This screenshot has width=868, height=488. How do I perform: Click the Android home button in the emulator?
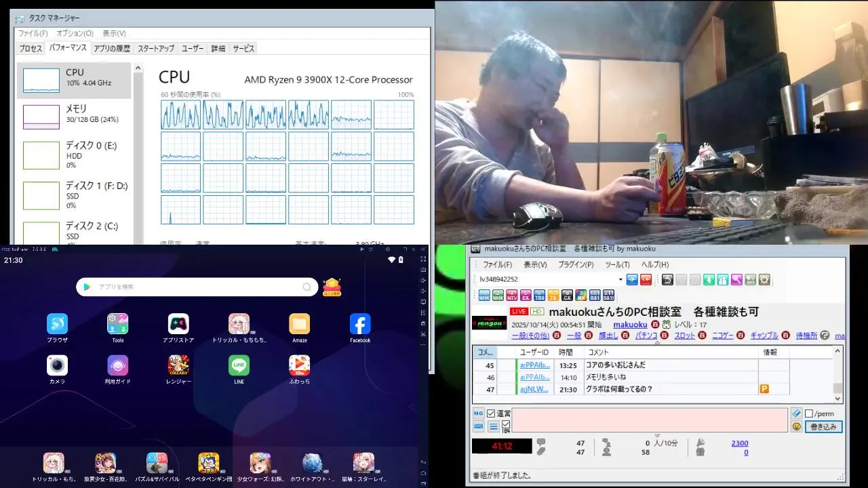click(x=424, y=472)
